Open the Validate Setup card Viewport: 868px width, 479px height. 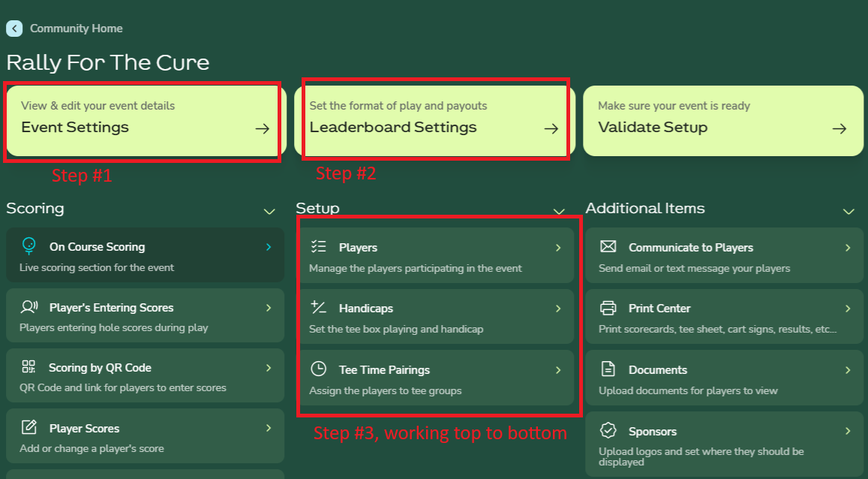(x=723, y=121)
